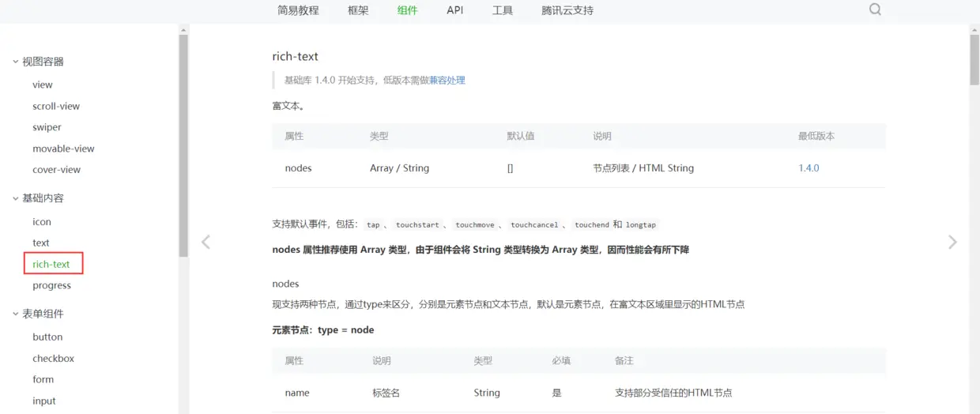
Task: Open the icon component page
Action: (x=42, y=222)
